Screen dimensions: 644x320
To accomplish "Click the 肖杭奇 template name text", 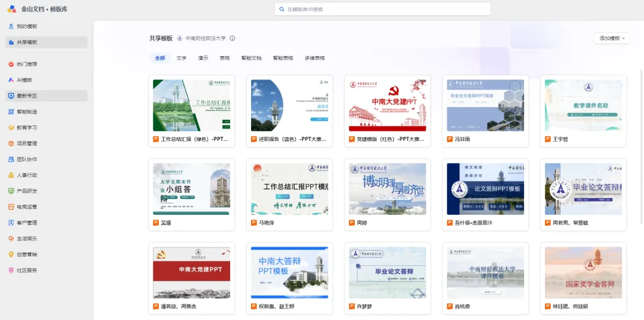I will pyautogui.click(x=463, y=306).
